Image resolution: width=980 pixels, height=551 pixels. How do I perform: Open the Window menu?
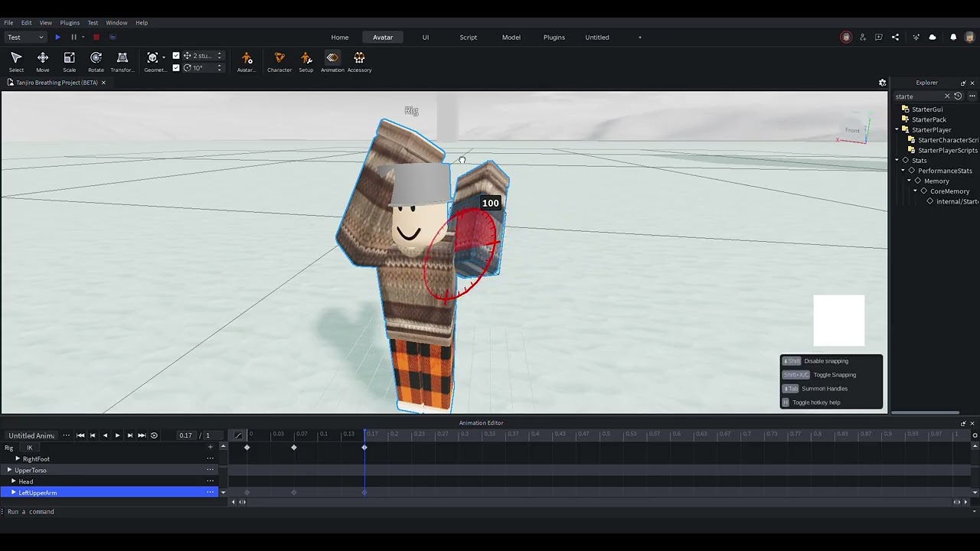[116, 23]
